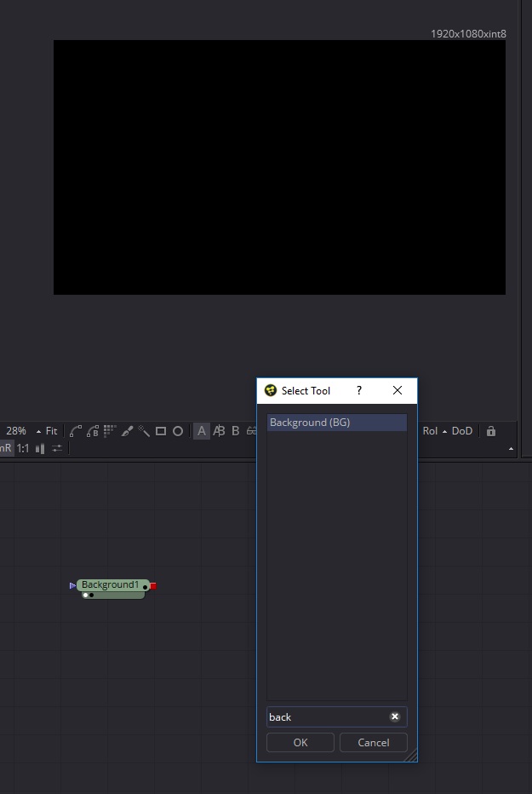Image resolution: width=532 pixels, height=794 pixels.
Task: Click the 1920x1080xint8 resolution label
Action: (468, 34)
